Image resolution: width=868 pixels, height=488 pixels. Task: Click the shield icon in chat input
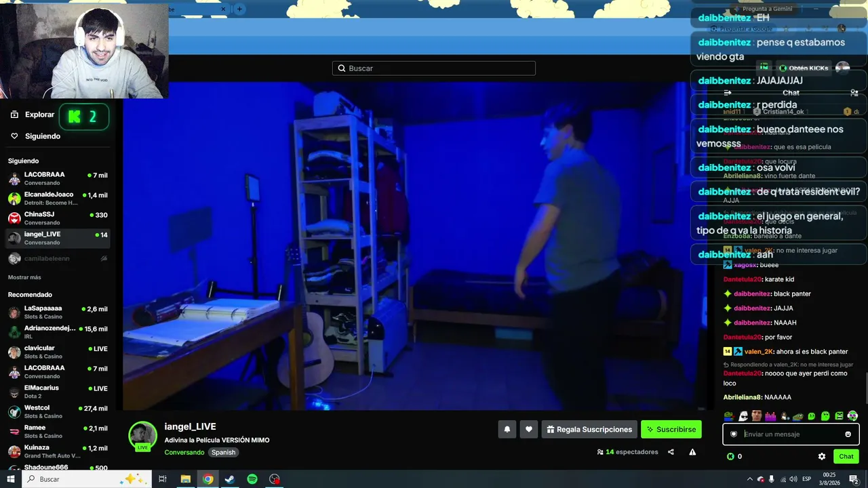(734, 434)
